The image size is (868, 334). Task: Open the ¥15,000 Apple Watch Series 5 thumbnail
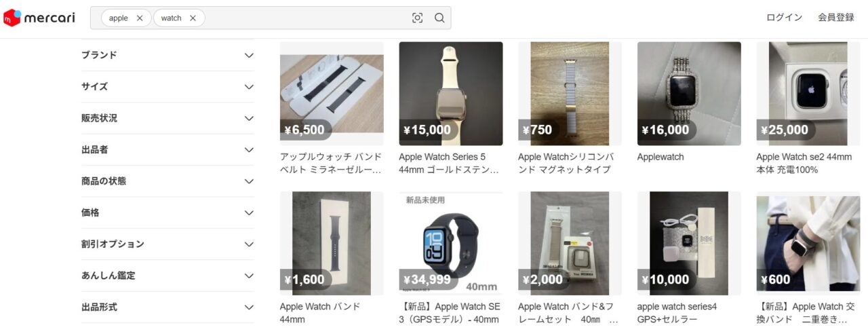451,94
